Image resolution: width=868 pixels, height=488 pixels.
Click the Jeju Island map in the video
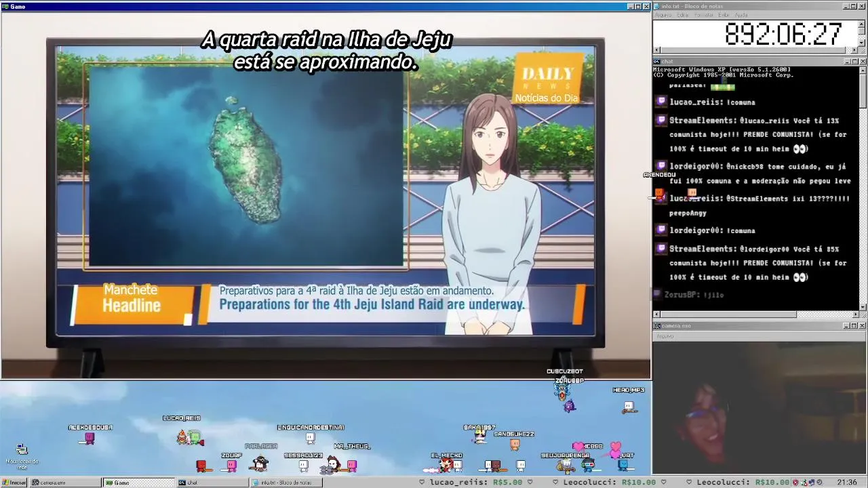[245, 166]
